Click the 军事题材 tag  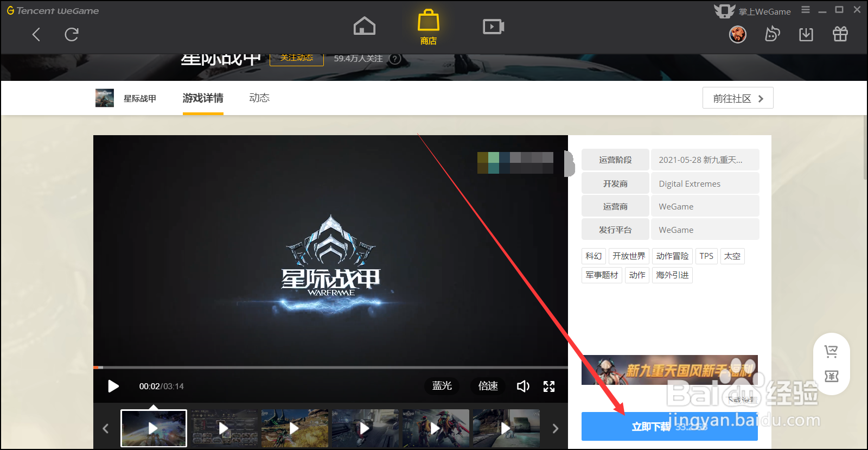click(602, 275)
